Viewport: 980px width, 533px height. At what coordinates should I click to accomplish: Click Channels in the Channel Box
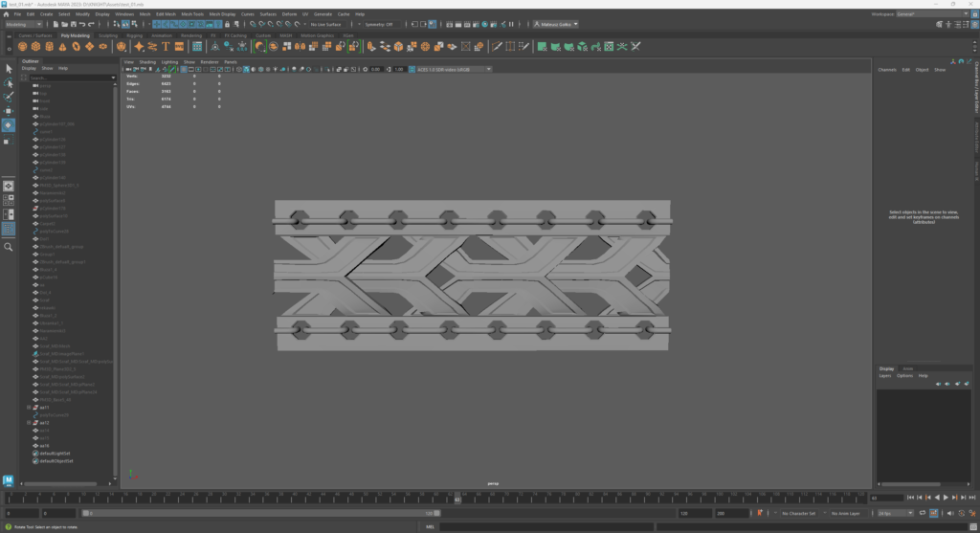[887, 69]
